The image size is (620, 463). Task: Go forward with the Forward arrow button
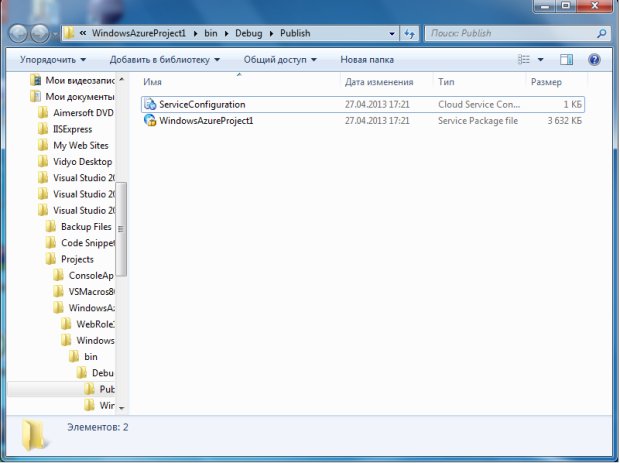point(40,34)
